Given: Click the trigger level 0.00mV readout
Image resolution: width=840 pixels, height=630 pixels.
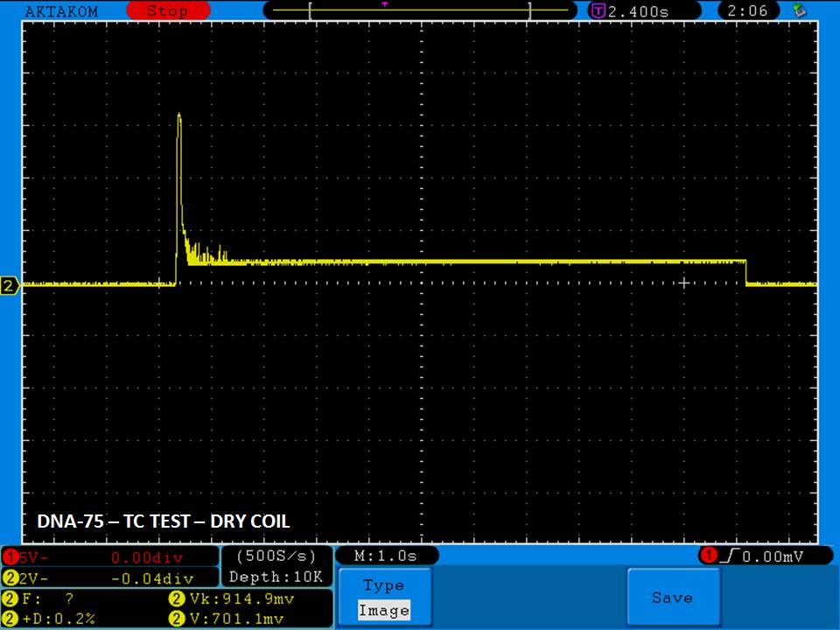Looking at the screenshot, I should point(773,556).
